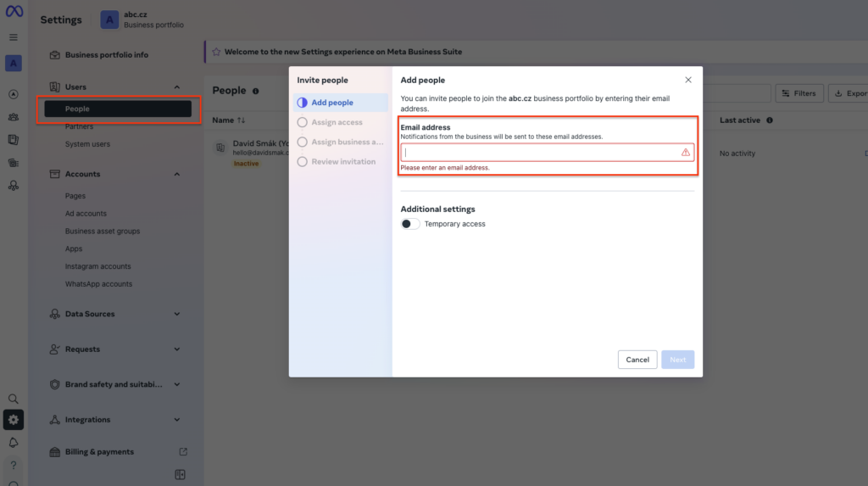Screen dimensions: 868x486
Task: Click the Requests person icon
Action: coord(54,349)
